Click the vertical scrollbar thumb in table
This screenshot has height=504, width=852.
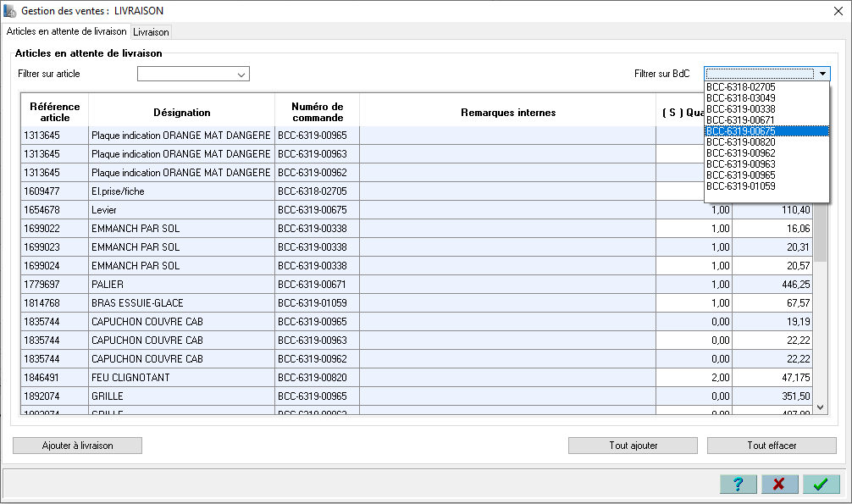tap(821, 234)
